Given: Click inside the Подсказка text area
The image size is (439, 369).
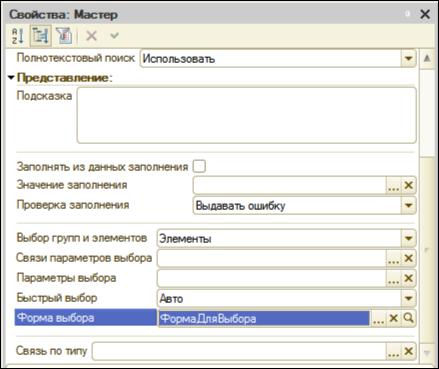Looking at the screenshot, I should 246,115.
